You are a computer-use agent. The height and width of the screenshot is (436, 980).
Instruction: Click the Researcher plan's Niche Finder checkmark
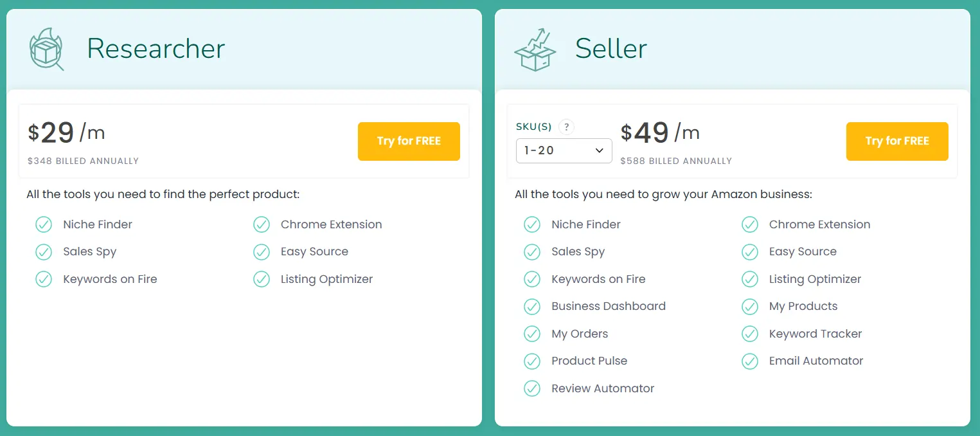[44, 224]
